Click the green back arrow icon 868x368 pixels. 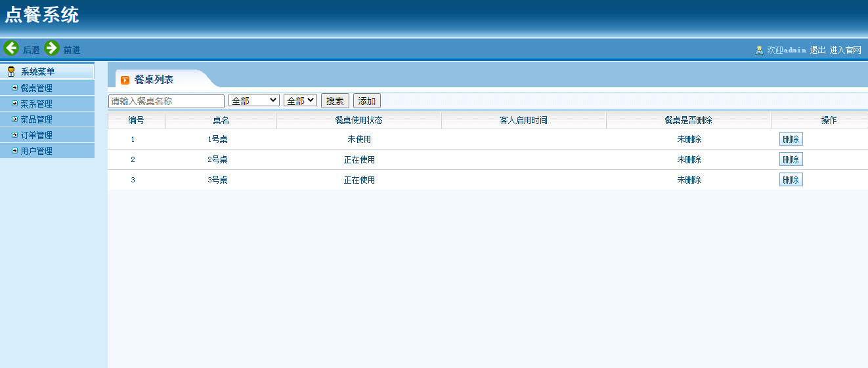point(11,48)
